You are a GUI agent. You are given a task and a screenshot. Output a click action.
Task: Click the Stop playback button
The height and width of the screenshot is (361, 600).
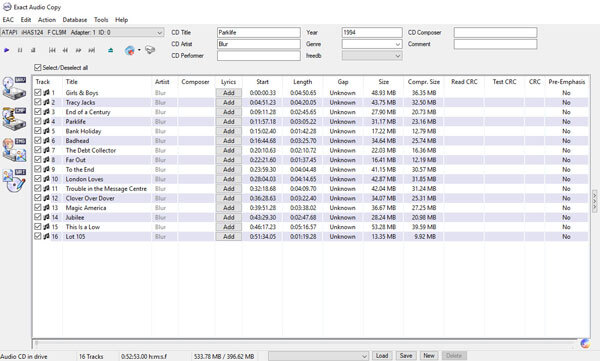(33, 50)
